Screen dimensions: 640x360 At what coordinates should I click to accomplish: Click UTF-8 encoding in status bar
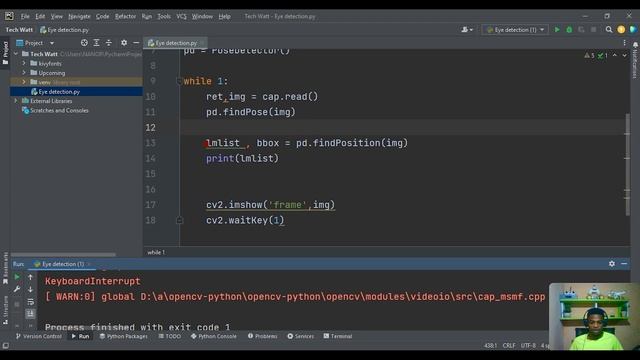pyautogui.click(x=528, y=346)
